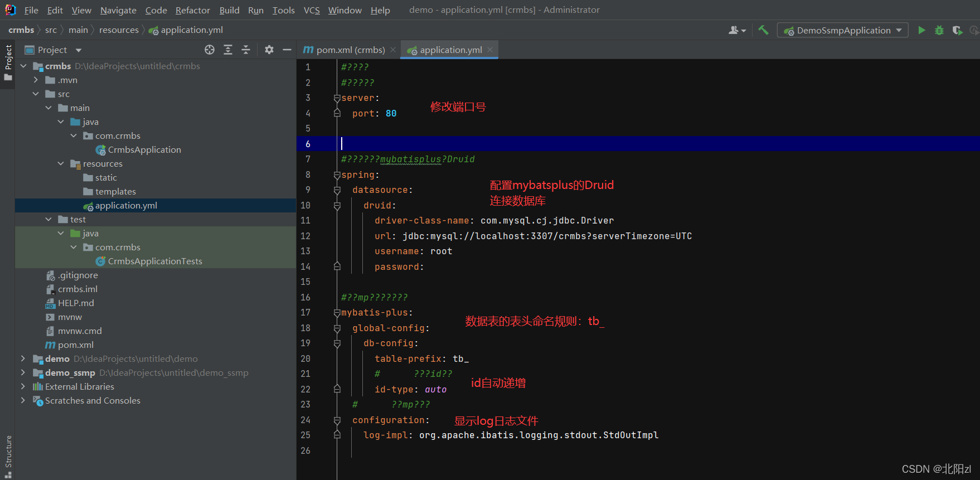The width and height of the screenshot is (980, 480).
Task: Expand the .mvn folder
Action: [36, 80]
